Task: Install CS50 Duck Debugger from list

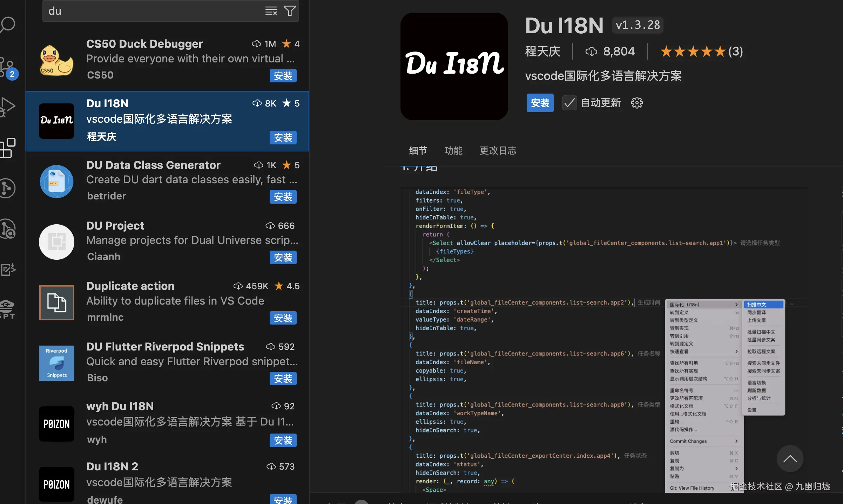Action: [x=283, y=76]
